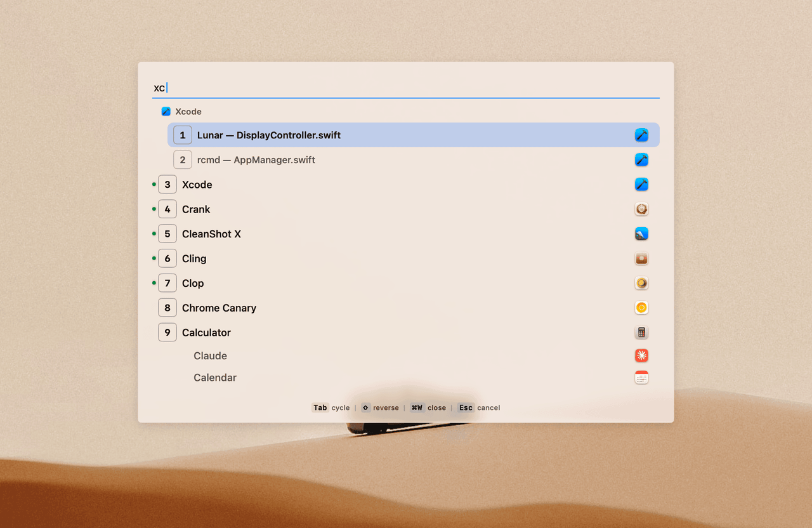
Task: Click the shift reverse hint
Action: [380, 407]
